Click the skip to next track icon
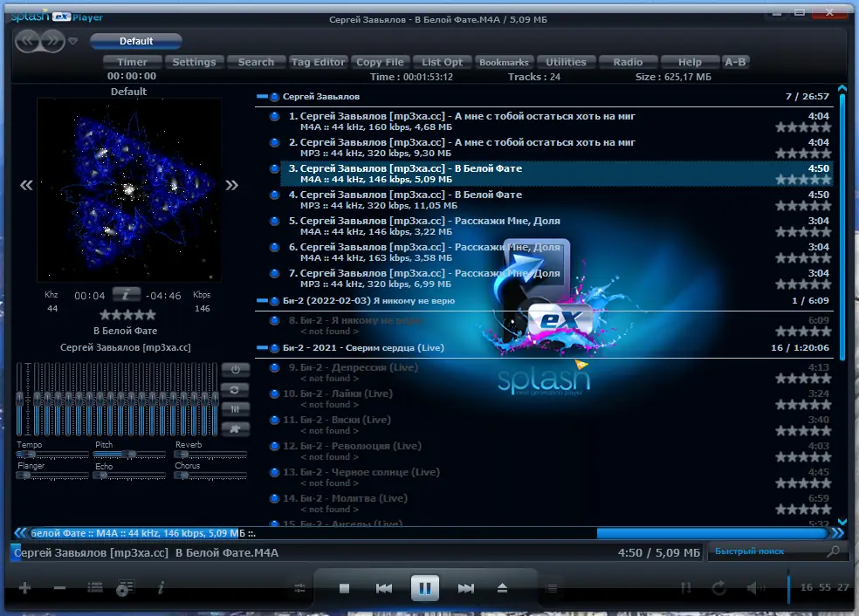Image resolution: width=859 pixels, height=616 pixels. click(467, 588)
